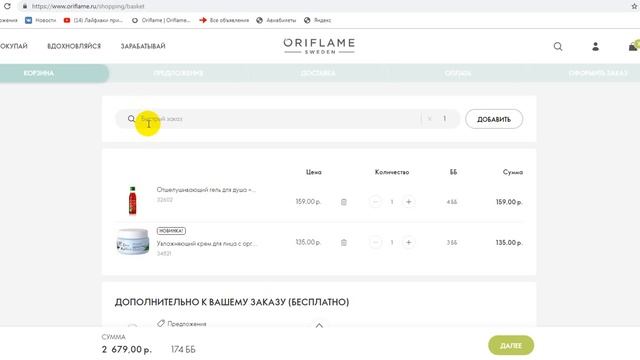Viewport: 640px width, 360px height.
Task: Open the Все объявления bookmark
Action: [224, 20]
